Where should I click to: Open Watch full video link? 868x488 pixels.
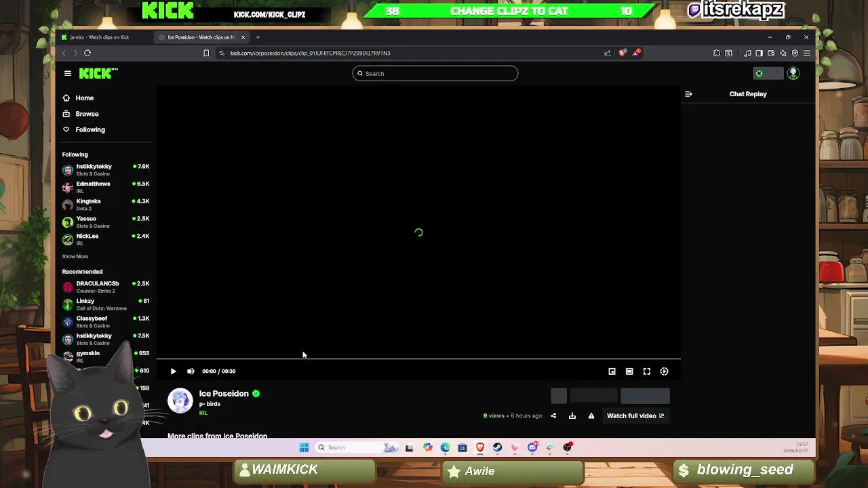click(x=635, y=416)
